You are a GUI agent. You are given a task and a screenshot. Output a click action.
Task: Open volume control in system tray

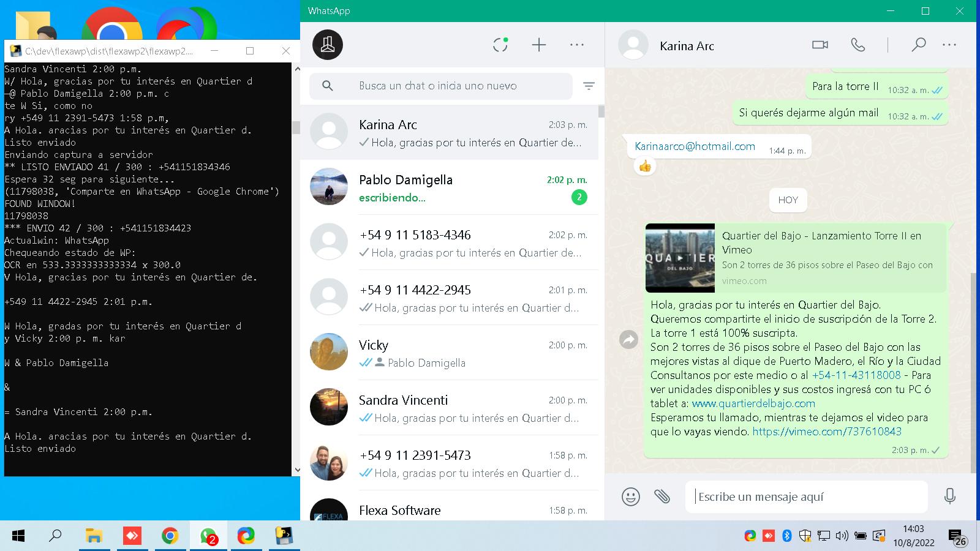842,536
